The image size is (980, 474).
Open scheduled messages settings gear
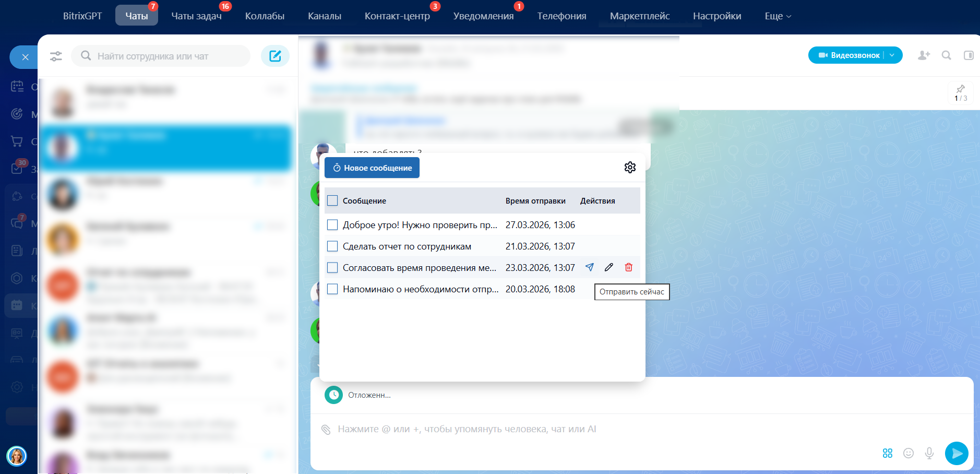pos(630,167)
